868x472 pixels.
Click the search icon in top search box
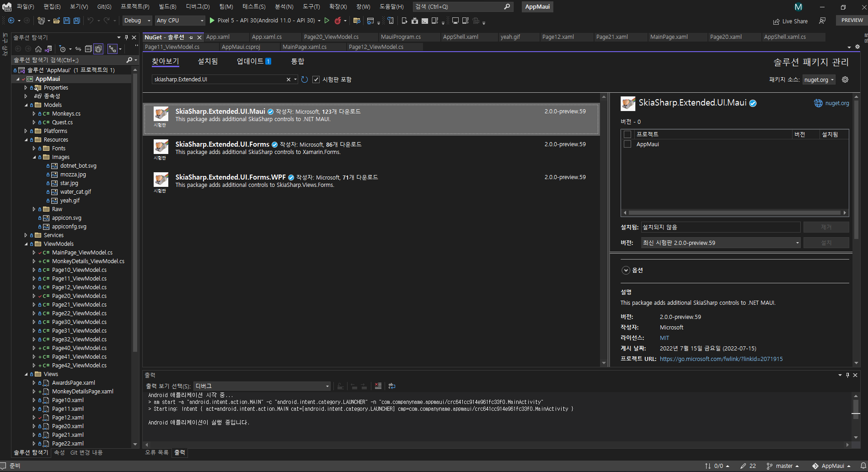[x=507, y=7]
